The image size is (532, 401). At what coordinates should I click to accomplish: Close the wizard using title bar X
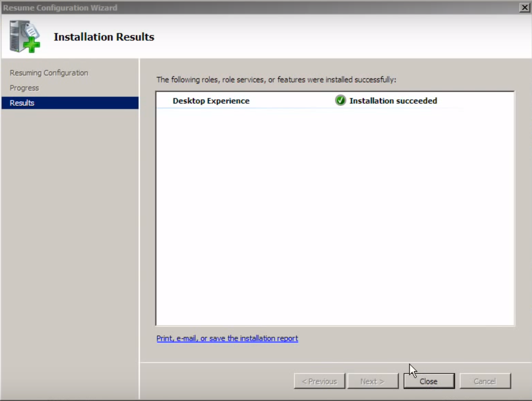524,7
